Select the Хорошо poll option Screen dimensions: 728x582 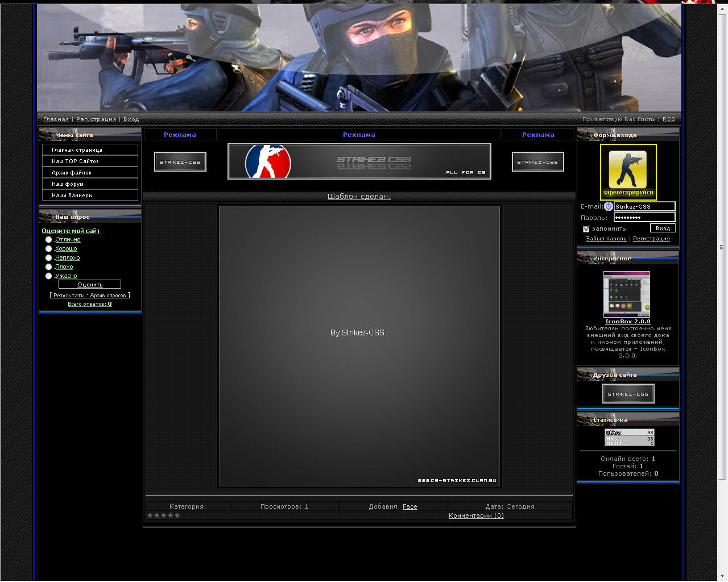[x=49, y=249]
